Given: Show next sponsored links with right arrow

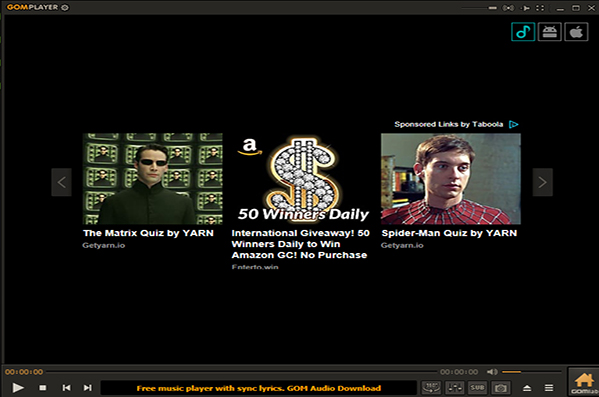Looking at the screenshot, I should pos(542,182).
